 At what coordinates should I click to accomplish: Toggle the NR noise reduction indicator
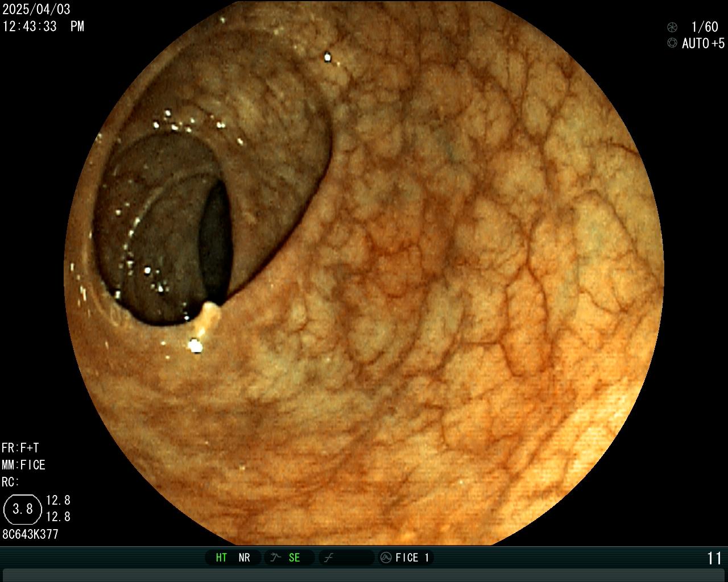point(245,558)
